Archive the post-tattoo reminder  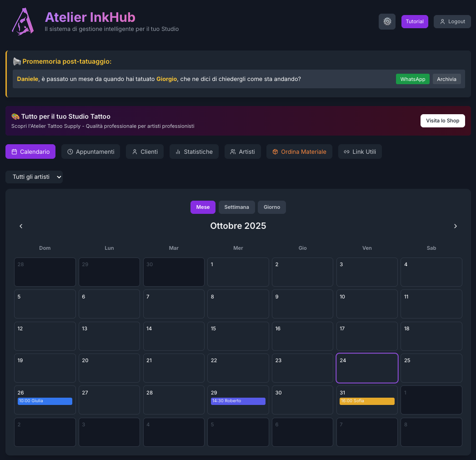[446, 79]
